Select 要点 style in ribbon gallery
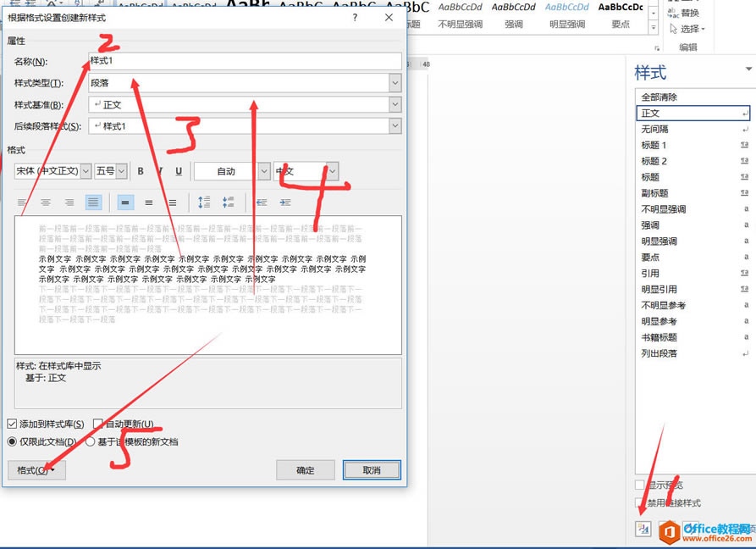Viewport: 756px width, 549px height. coord(621,16)
